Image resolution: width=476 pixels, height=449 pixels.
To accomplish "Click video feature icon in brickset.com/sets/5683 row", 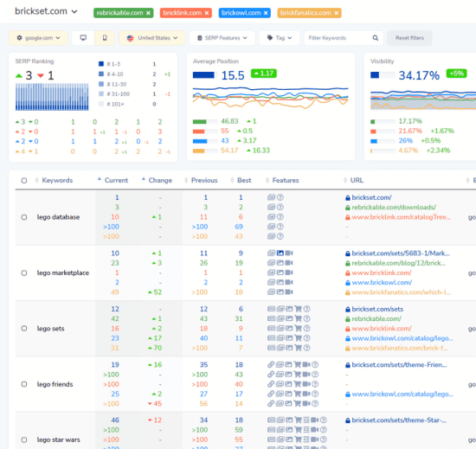I will click(x=289, y=253).
